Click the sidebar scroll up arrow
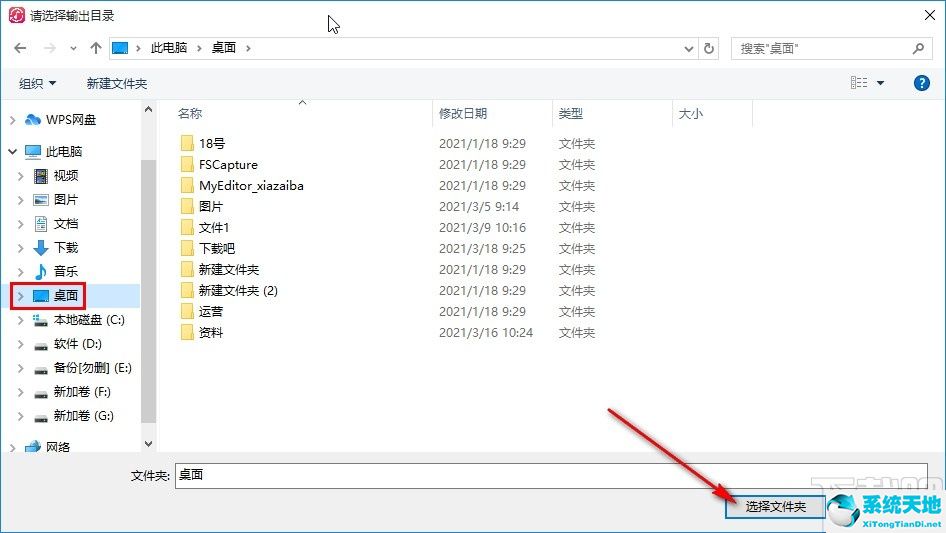The width and height of the screenshot is (946, 533). click(x=148, y=110)
